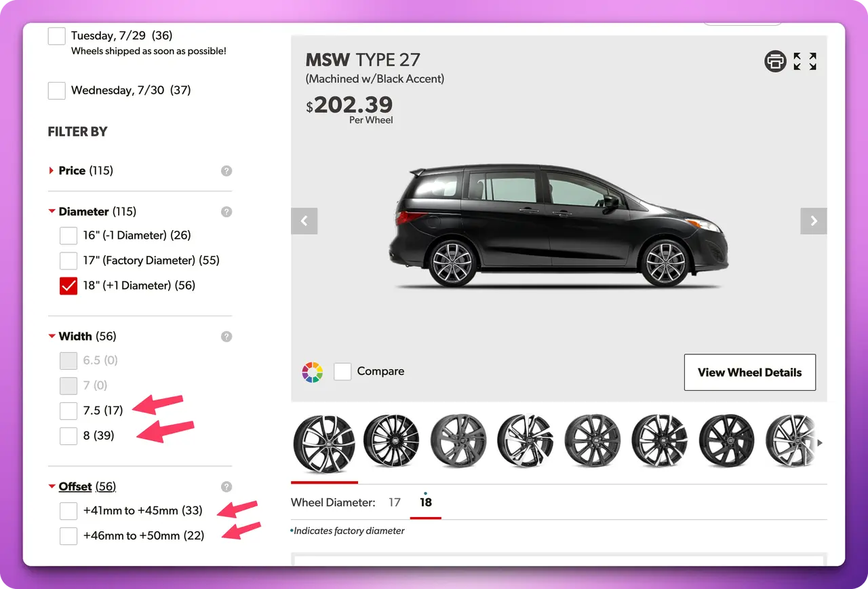Check the Wednesday, 7/30 delivery checkbox
This screenshot has width=868, height=589.
[57, 90]
